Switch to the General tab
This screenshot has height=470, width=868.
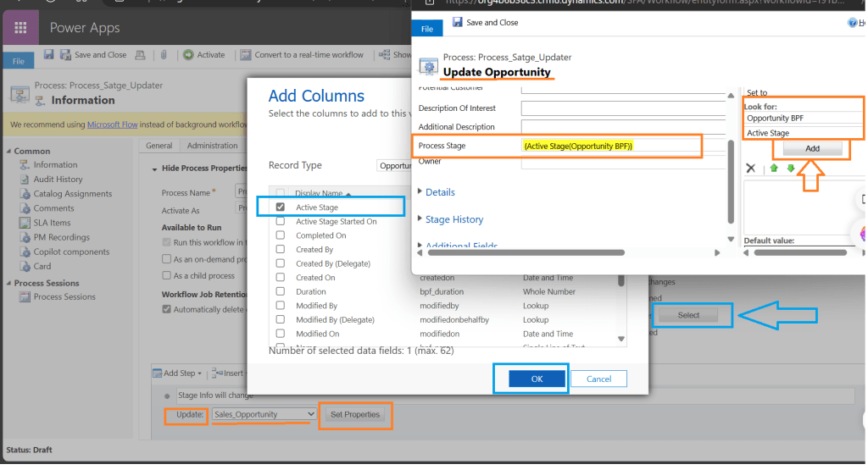[159, 146]
